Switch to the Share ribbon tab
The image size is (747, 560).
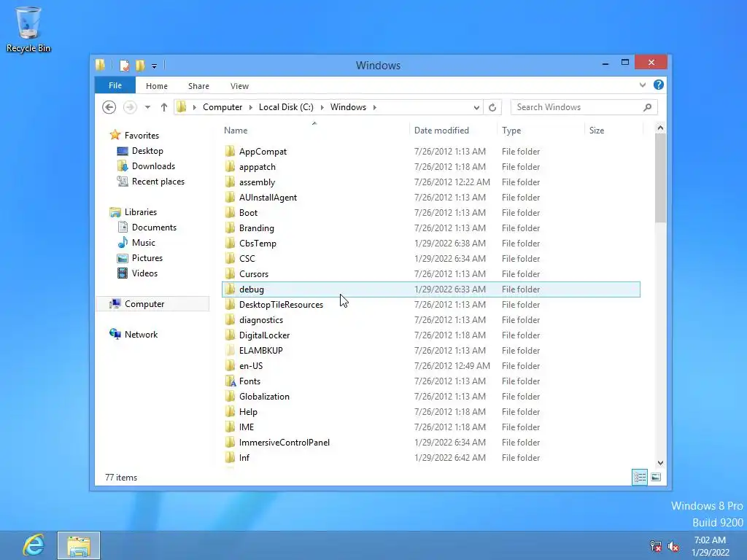tap(198, 86)
